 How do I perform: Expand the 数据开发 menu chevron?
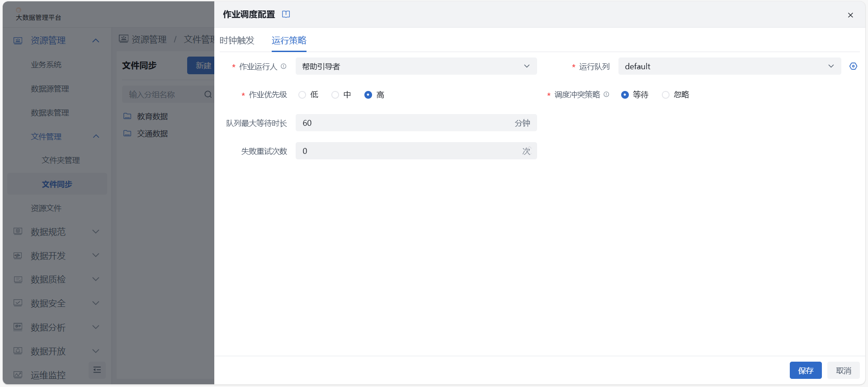[96, 255]
